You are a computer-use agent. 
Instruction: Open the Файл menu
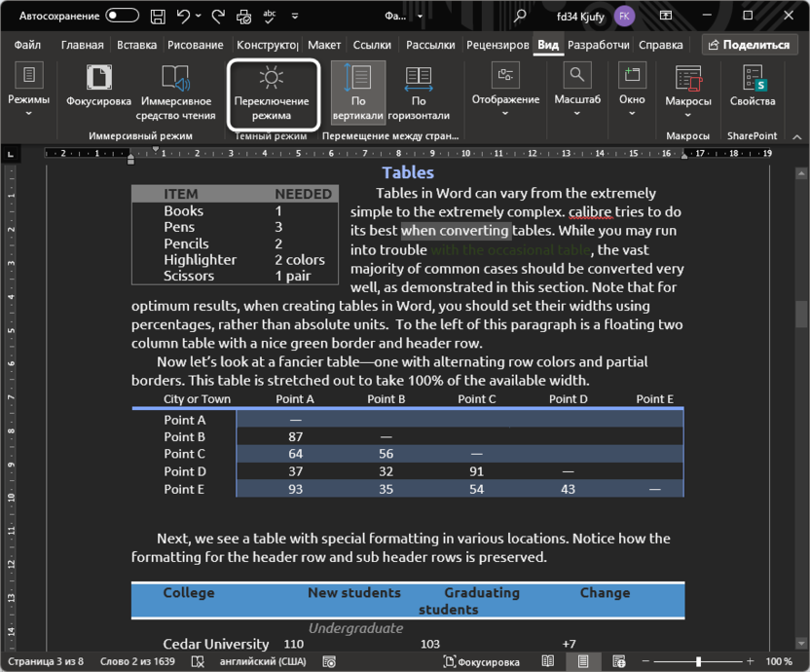27,45
